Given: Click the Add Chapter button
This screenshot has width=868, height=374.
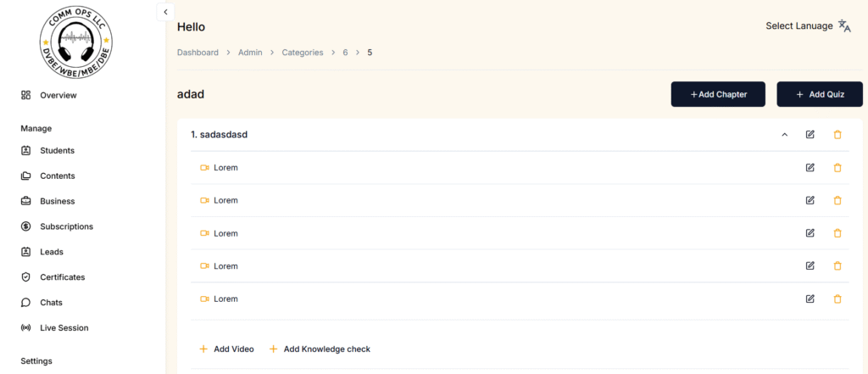Looking at the screenshot, I should [718, 94].
